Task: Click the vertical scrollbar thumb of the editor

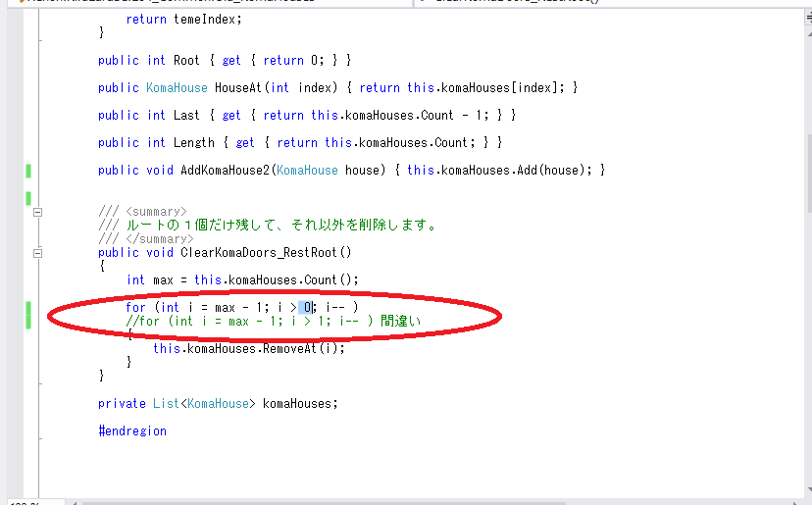Action: pos(809,174)
